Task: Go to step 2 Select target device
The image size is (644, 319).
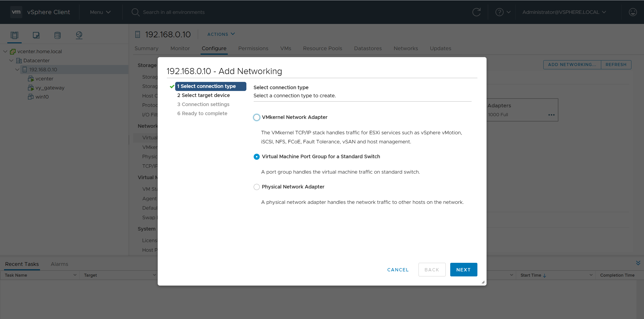Action: point(203,95)
